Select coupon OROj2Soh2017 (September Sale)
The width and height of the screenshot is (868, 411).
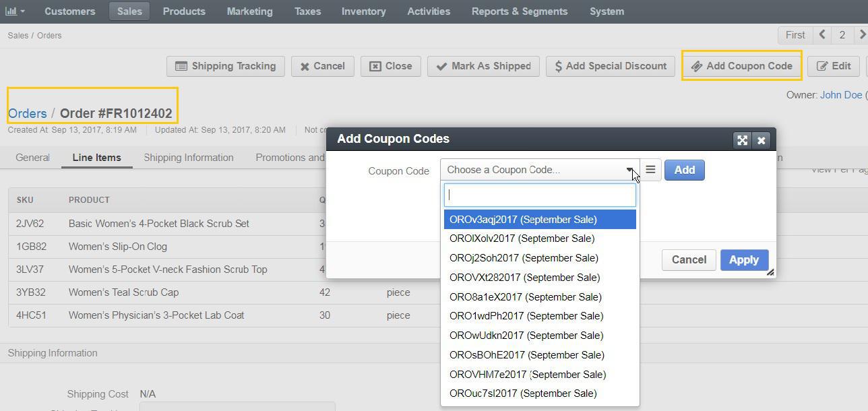(540, 258)
